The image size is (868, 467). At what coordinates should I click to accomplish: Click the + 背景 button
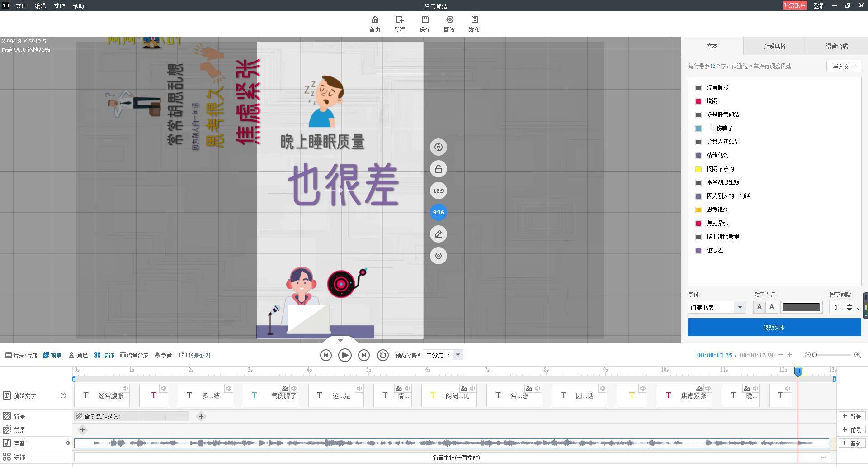[852, 416]
